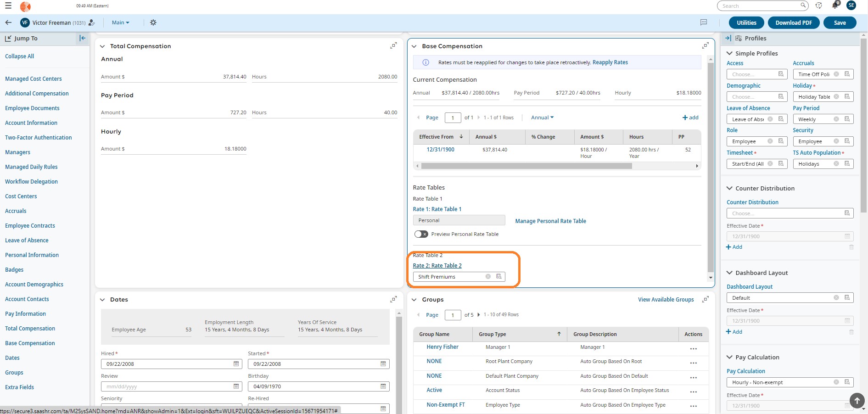
Task: Maximize the Total Compensation widget
Action: coord(393,46)
